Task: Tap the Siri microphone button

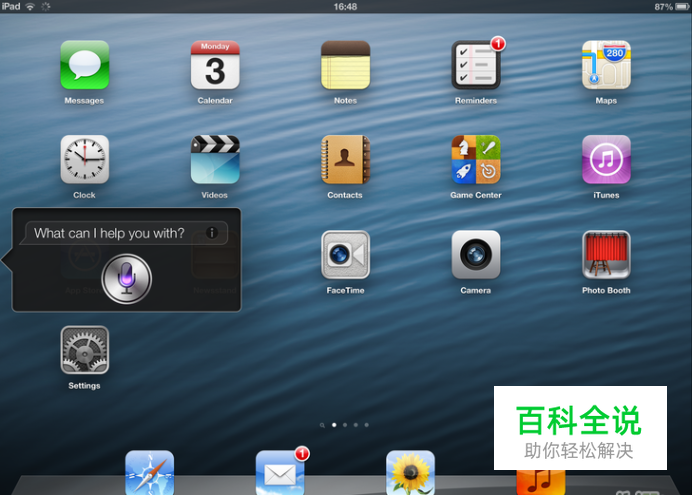Action: (x=127, y=279)
